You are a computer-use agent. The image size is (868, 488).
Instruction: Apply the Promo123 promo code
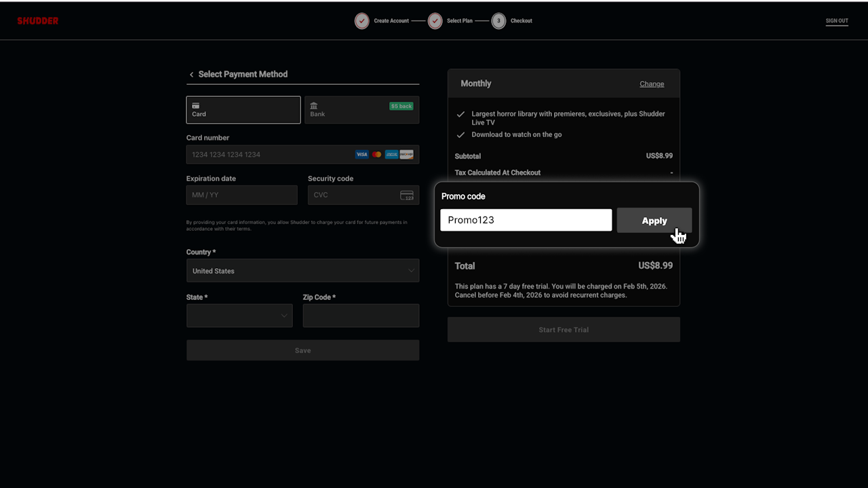(x=654, y=220)
